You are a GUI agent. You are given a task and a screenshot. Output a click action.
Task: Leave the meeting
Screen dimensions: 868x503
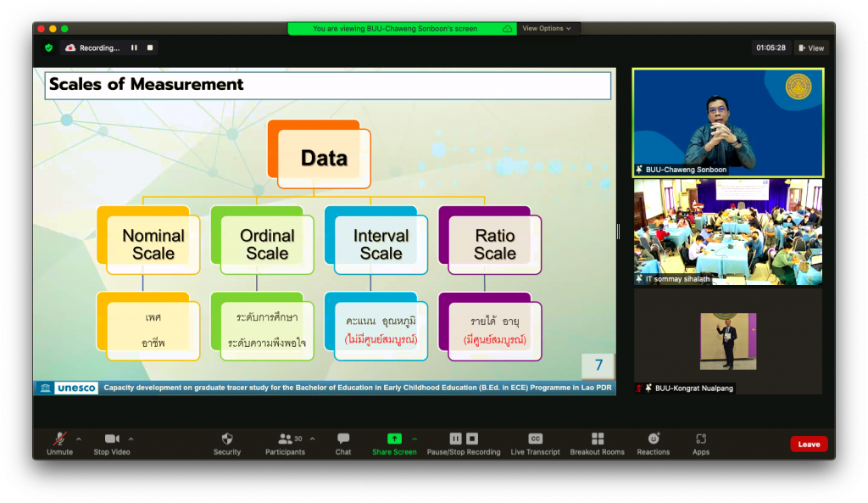809,444
